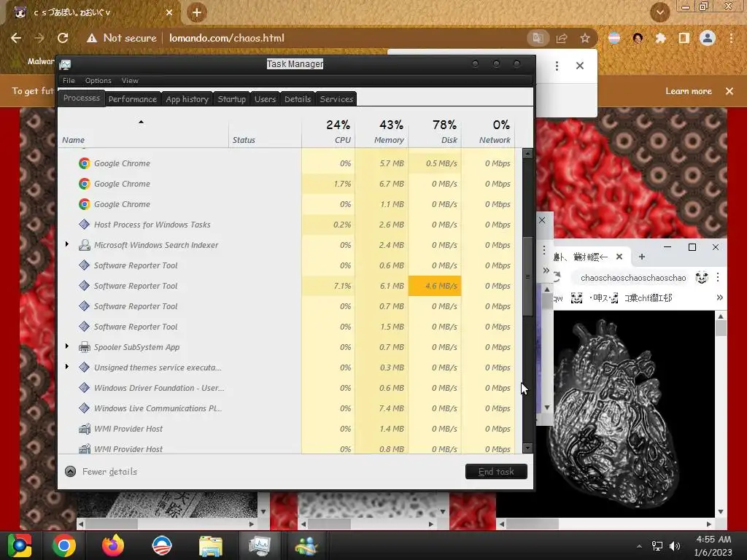Switch to the Startup tab
Image resolution: width=747 pixels, height=560 pixels.
click(231, 99)
